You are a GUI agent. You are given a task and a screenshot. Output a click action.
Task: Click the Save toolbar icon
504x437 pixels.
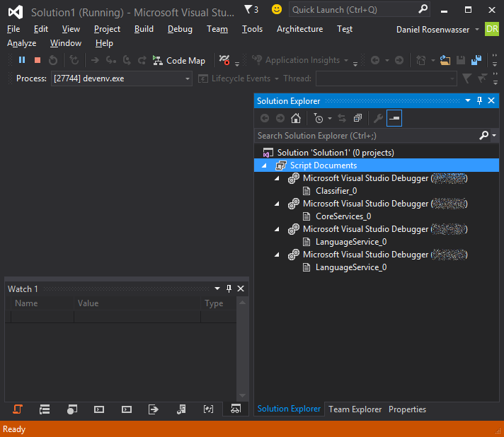(x=461, y=60)
